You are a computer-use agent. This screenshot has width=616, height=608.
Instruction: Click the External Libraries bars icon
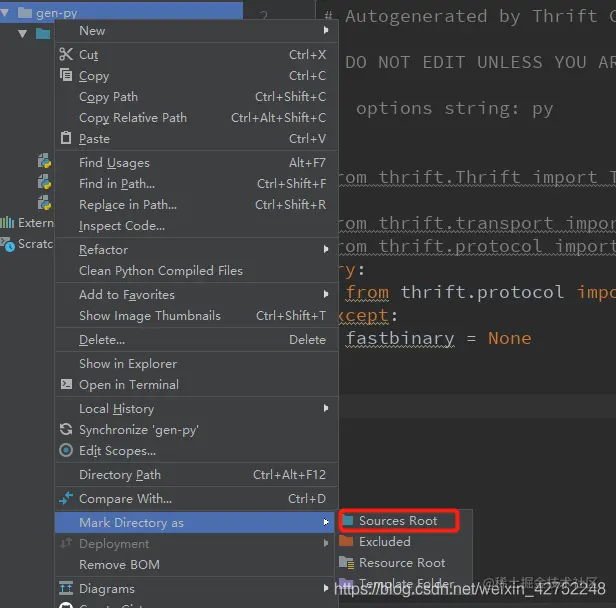click(x=7, y=223)
